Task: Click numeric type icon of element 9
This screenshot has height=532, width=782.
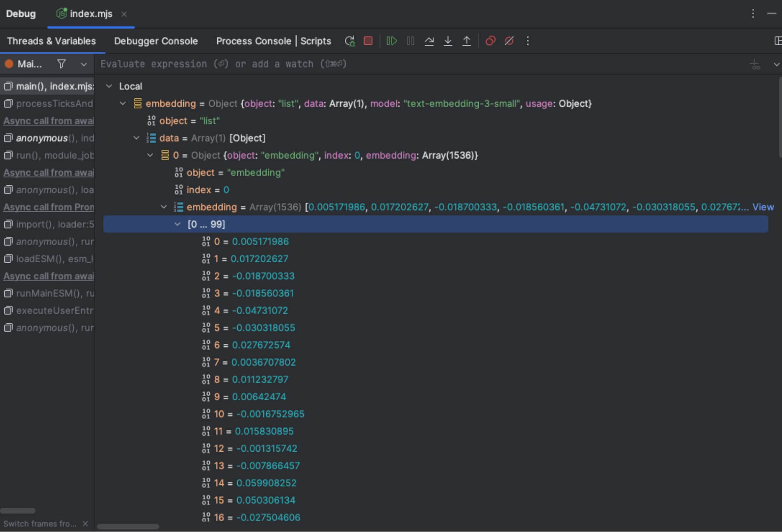Action: coord(206,397)
